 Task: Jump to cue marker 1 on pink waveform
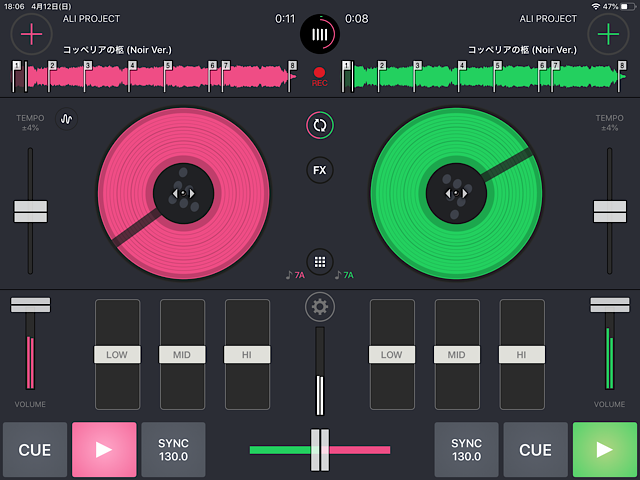16,65
